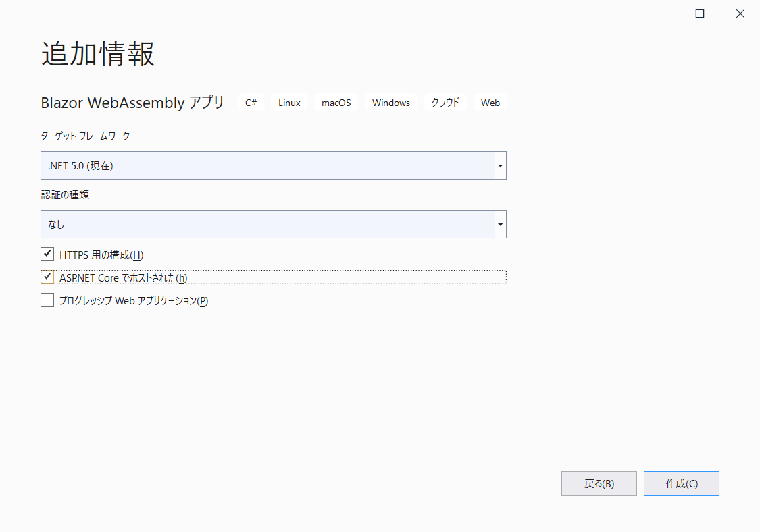Open the ターゲット フレームワーク dropdown showing .NET 5.0

(x=274, y=165)
